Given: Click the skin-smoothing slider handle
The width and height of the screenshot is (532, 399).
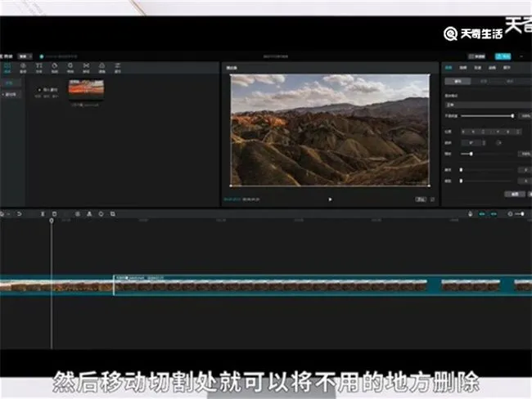Looking at the screenshot, I should (461, 170).
